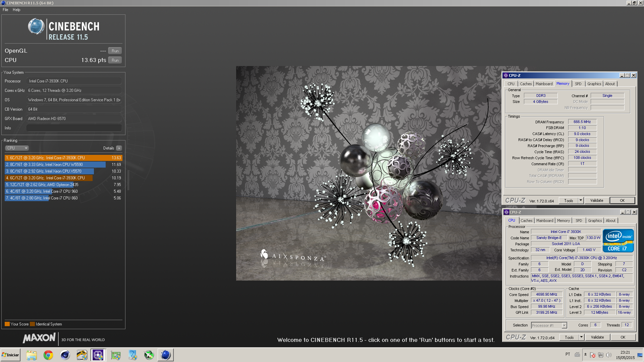Select ranking row AMD Opteron 2435

[x=63, y=185]
